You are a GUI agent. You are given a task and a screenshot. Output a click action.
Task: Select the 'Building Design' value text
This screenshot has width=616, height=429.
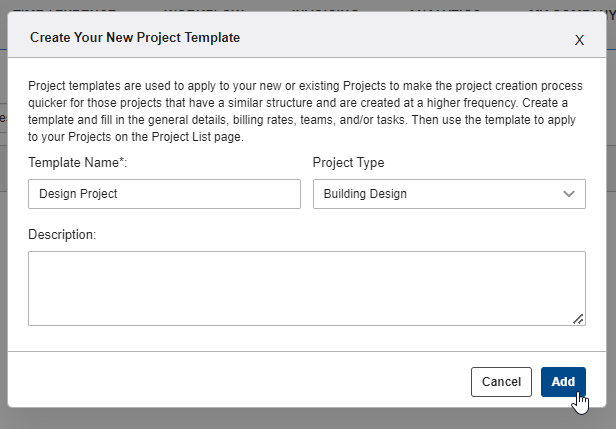(365, 194)
